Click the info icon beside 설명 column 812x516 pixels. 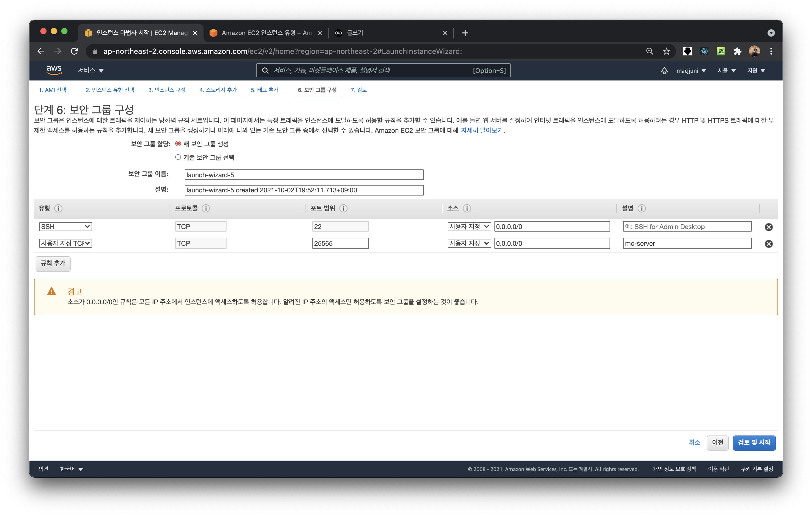click(x=642, y=209)
